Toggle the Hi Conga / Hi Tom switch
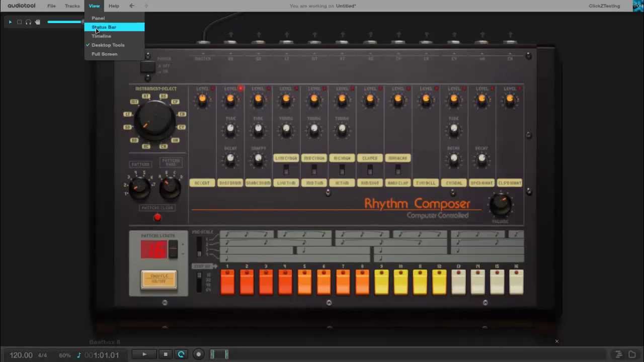Screen dimensions: 644x362 342,170
